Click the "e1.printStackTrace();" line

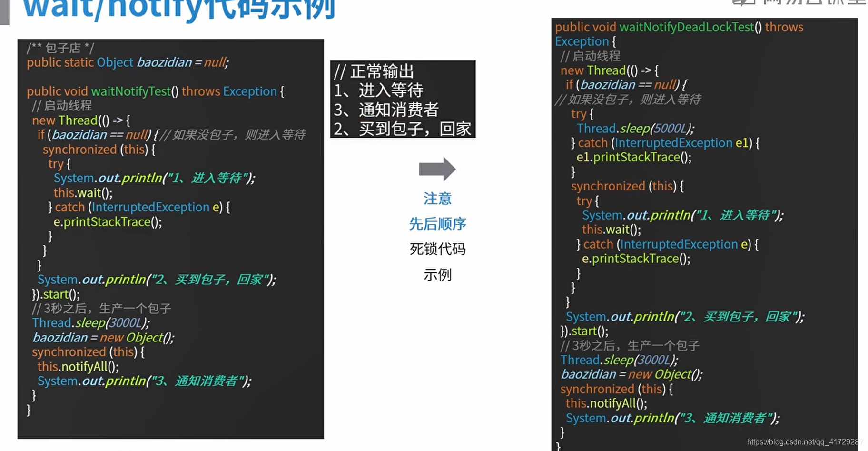point(634,157)
